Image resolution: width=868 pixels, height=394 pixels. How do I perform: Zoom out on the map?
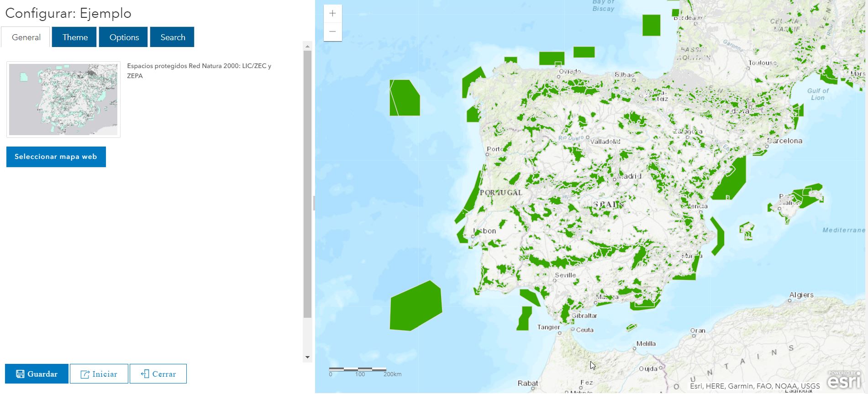click(x=332, y=32)
